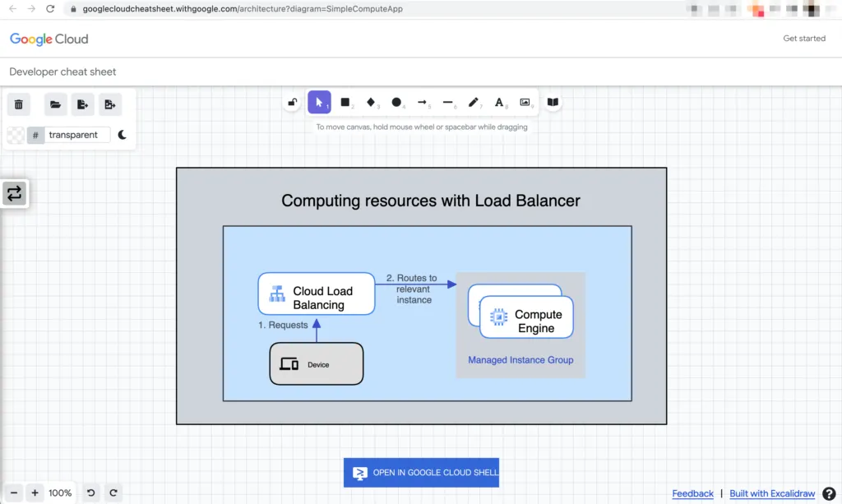Click the Save/Export file icon
This screenshot has height=504, width=842.
[x=82, y=104]
